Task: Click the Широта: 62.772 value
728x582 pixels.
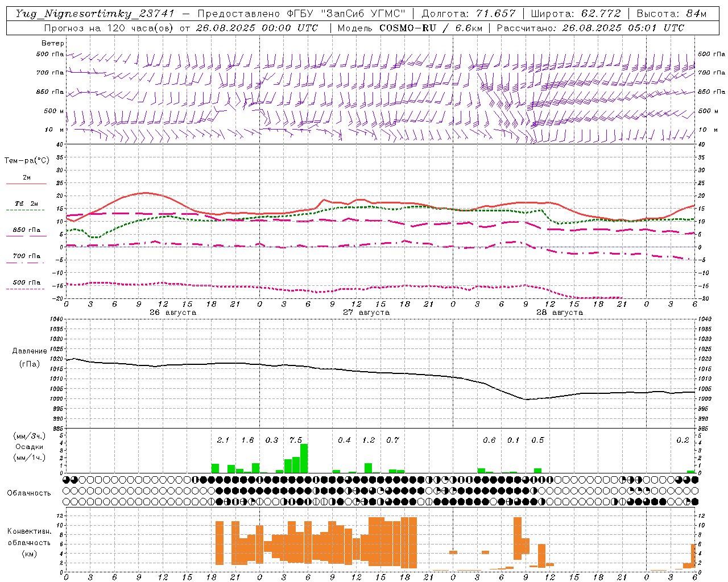Action: point(576,14)
